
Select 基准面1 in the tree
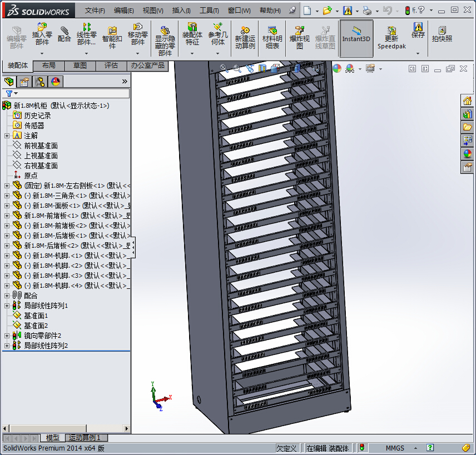(x=36, y=316)
